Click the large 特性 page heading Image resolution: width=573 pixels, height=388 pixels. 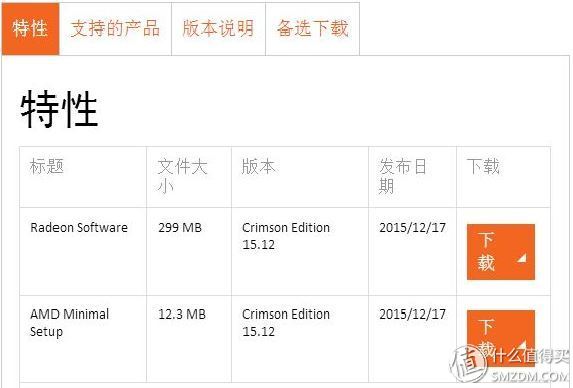pos(59,109)
